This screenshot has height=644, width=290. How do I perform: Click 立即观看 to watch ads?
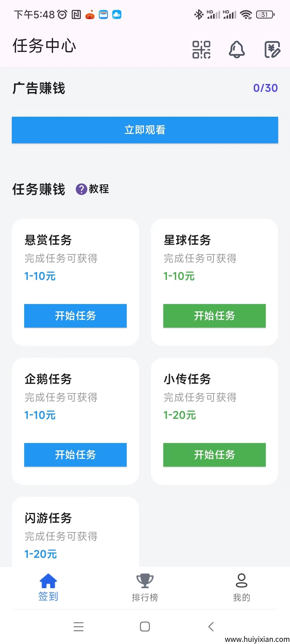click(145, 130)
